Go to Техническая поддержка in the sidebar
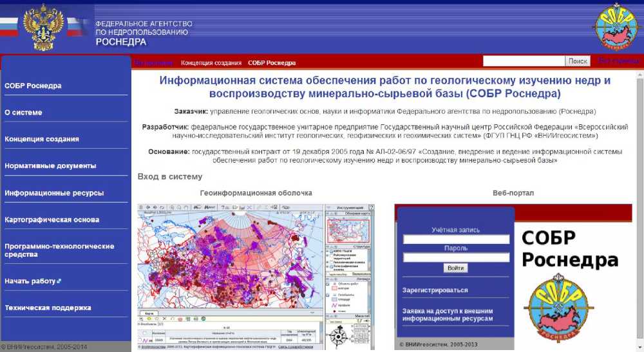 click(x=48, y=308)
